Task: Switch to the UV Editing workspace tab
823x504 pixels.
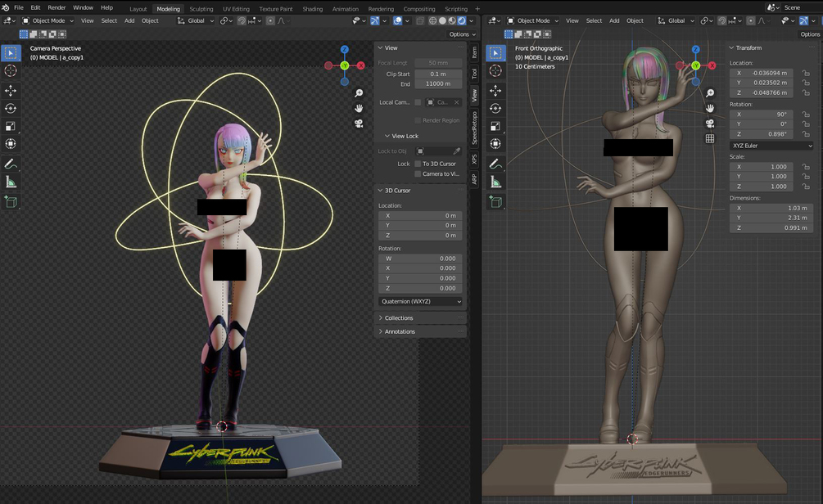Action: point(236,9)
